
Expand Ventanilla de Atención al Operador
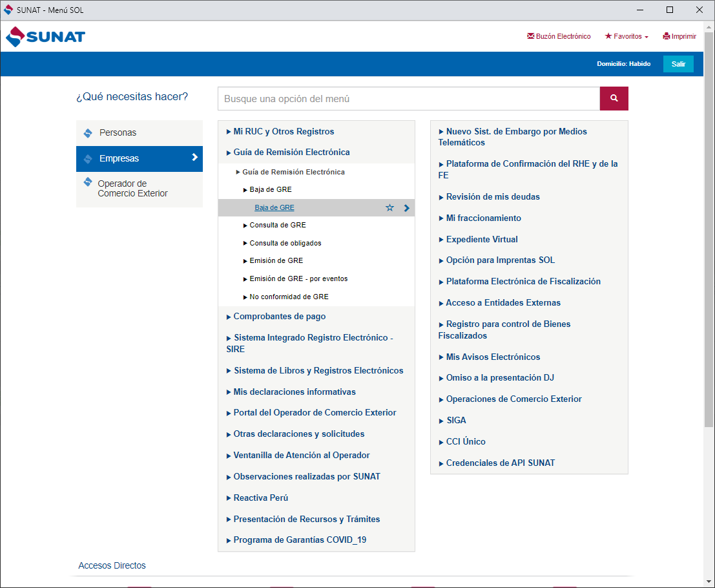pos(298,456)
